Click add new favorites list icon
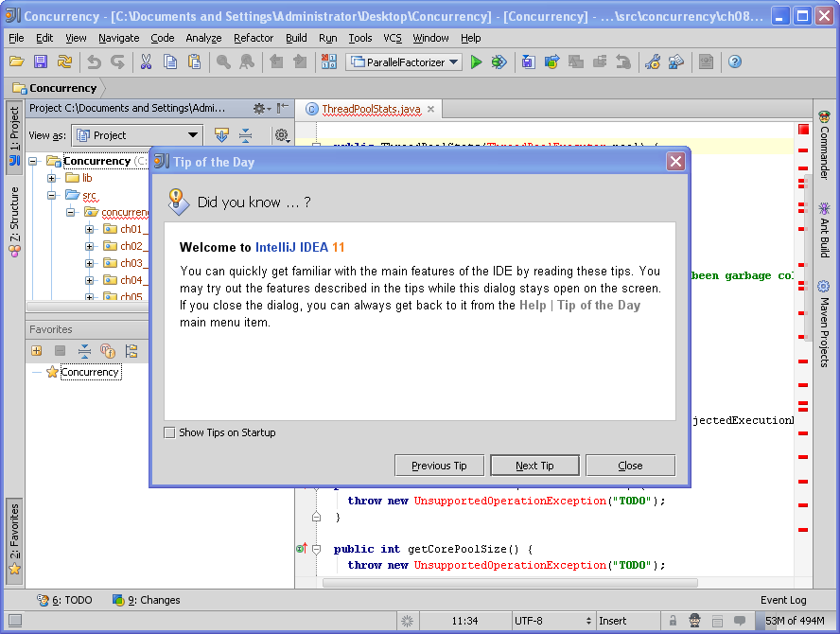Viewport: 840px width, 634px height. [x=37, y=351]
